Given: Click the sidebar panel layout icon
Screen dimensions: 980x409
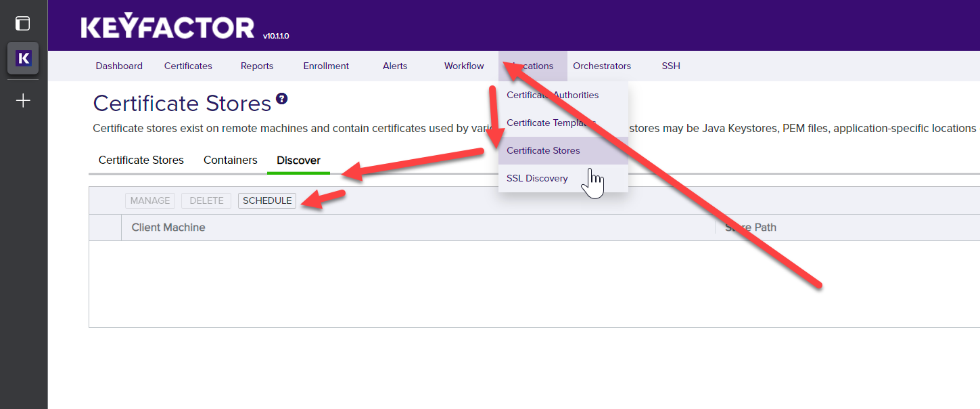Looking at the screenshot, I should click(23, 23).
